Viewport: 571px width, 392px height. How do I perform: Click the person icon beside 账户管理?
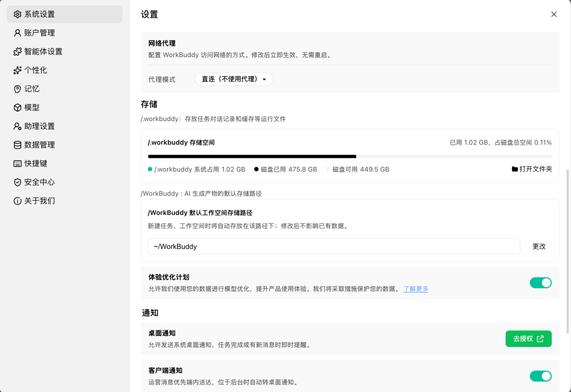[x=17, y=33]
